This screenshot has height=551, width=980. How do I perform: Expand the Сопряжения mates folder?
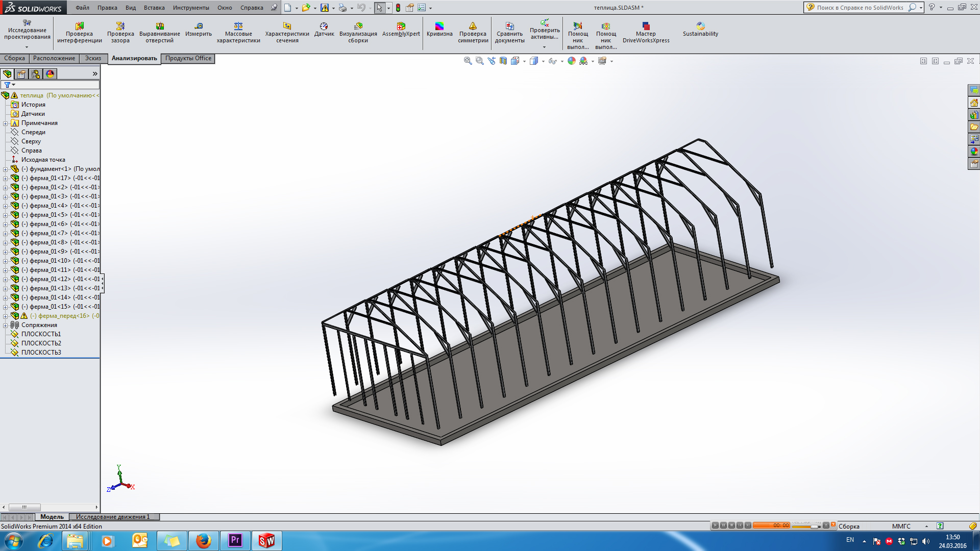click(x=6, y=325)
